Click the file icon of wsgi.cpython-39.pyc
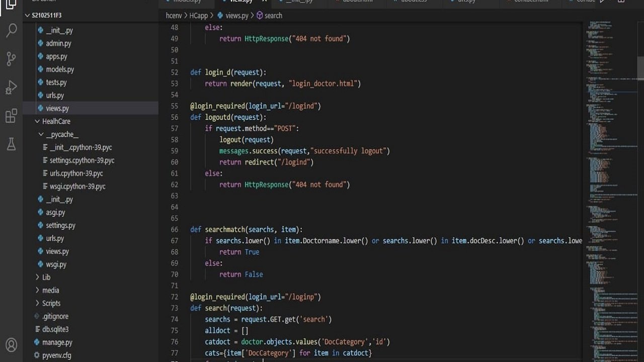 tap(45, 187)
